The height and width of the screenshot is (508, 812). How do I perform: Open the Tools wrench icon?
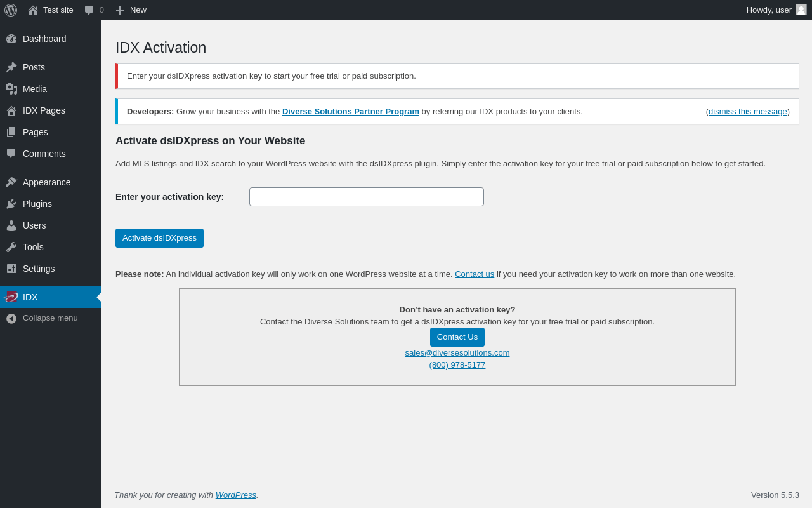[x=11, y=247]
